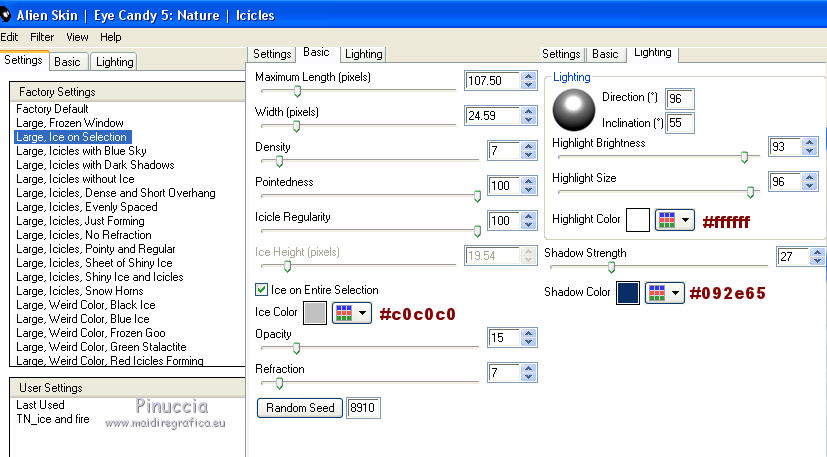This screenshot has height=457, width=827.
Task: Select Large, Icicles, Evenly Spaced preset
Action: [86, 207]
